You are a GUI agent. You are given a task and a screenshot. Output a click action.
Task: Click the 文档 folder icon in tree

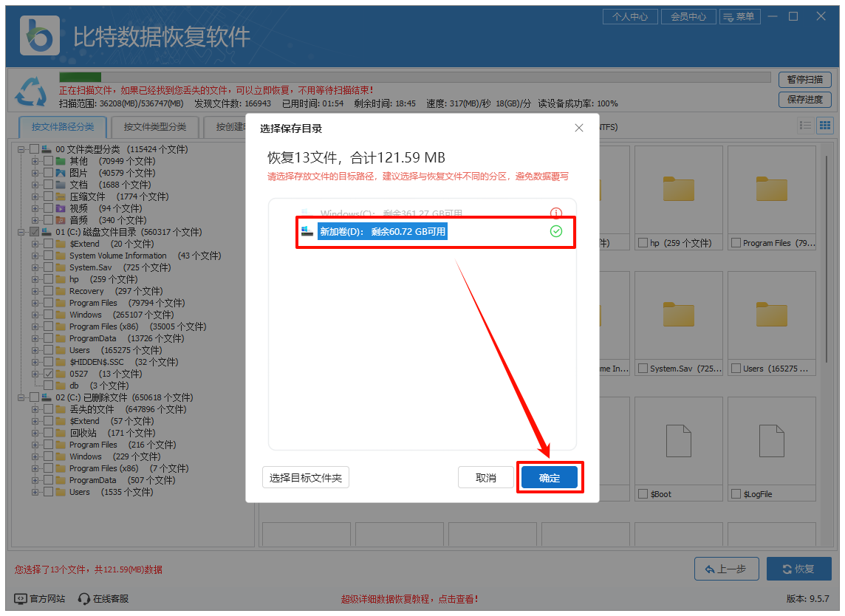coord(61,185)
